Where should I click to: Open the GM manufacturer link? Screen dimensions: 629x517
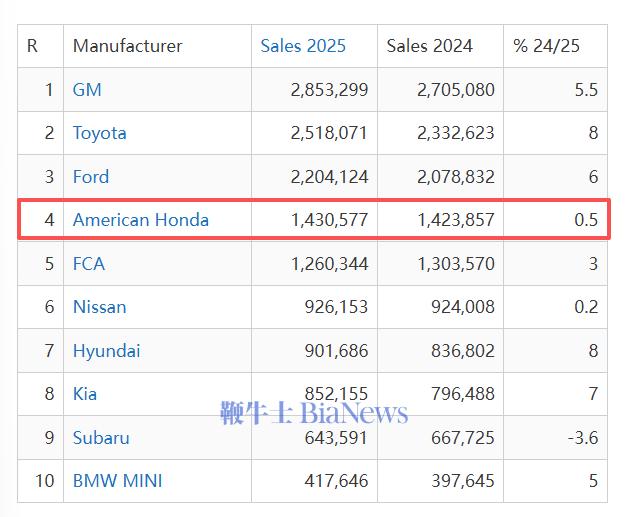pyautogui.click(x=87, y=90)
